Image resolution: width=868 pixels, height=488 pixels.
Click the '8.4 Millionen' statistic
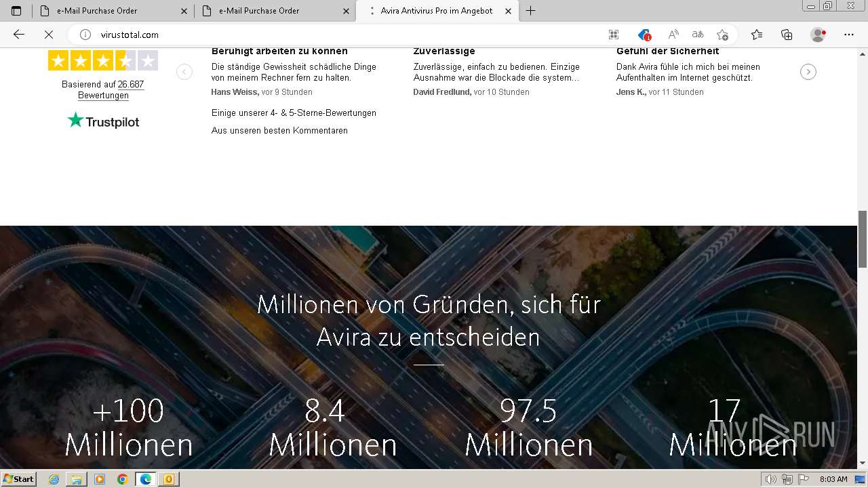click(332, 428)
